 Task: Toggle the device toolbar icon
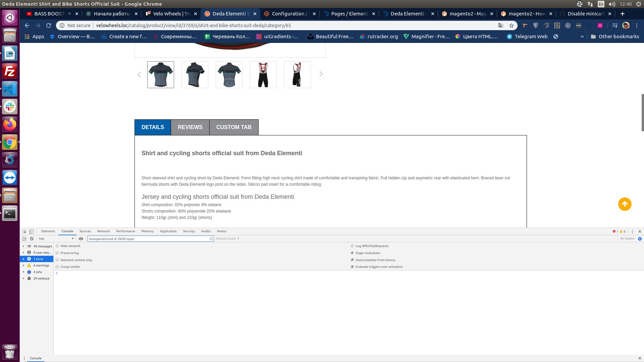31,231
